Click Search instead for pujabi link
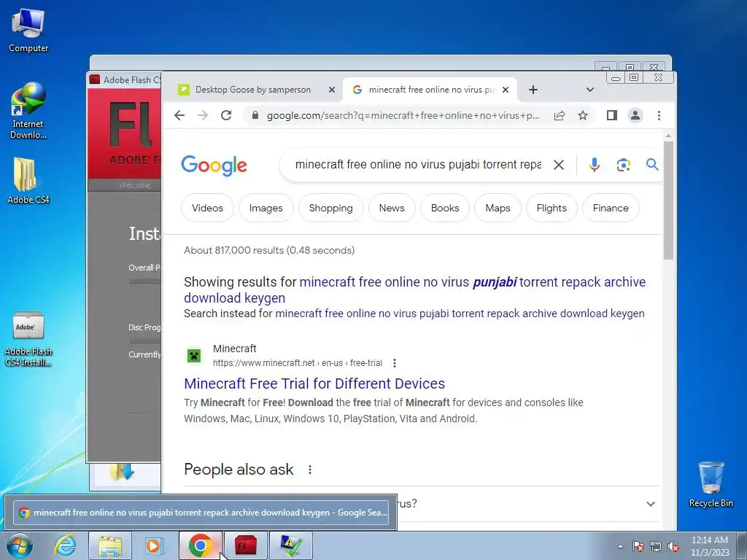This screenshot has height=560, width=747. [x=460, y=314]
